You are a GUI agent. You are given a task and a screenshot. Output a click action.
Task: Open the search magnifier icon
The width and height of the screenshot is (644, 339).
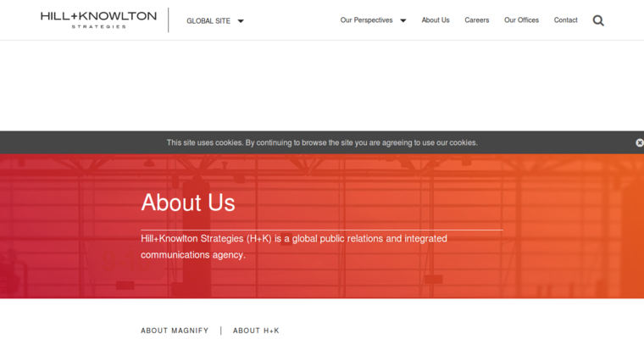click(x=598, y=20)
